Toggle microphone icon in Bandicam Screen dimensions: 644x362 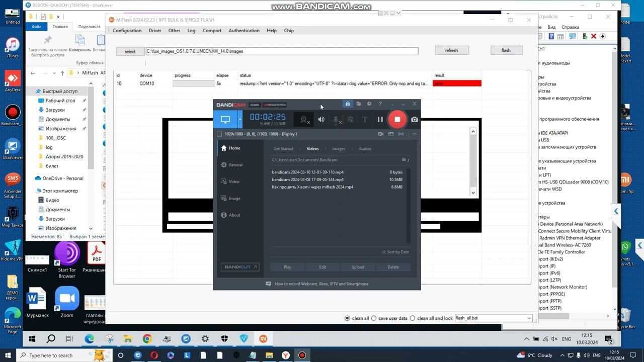coord(336,120)
